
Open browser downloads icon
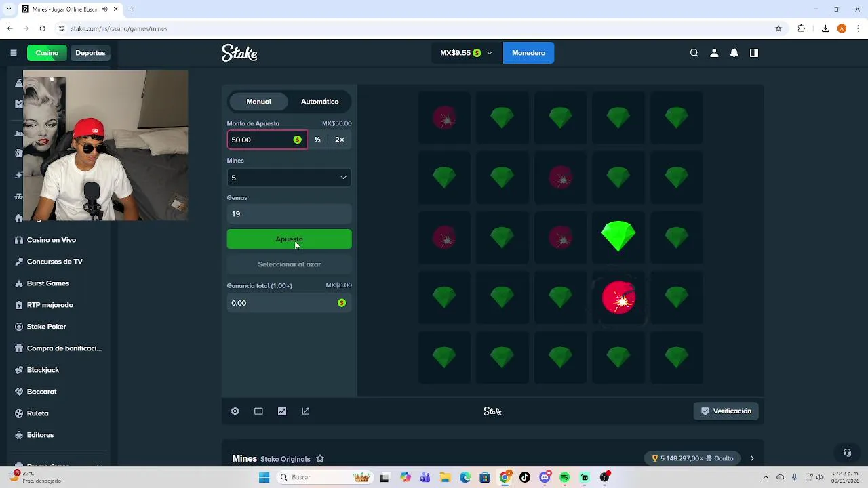(825, 28)
